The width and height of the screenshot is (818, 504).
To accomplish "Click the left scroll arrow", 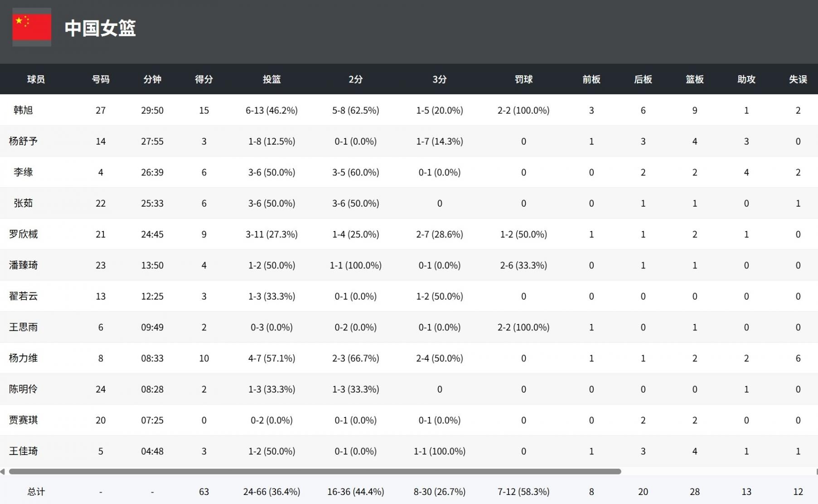I will pyautogui.click(x=3, y=471).
